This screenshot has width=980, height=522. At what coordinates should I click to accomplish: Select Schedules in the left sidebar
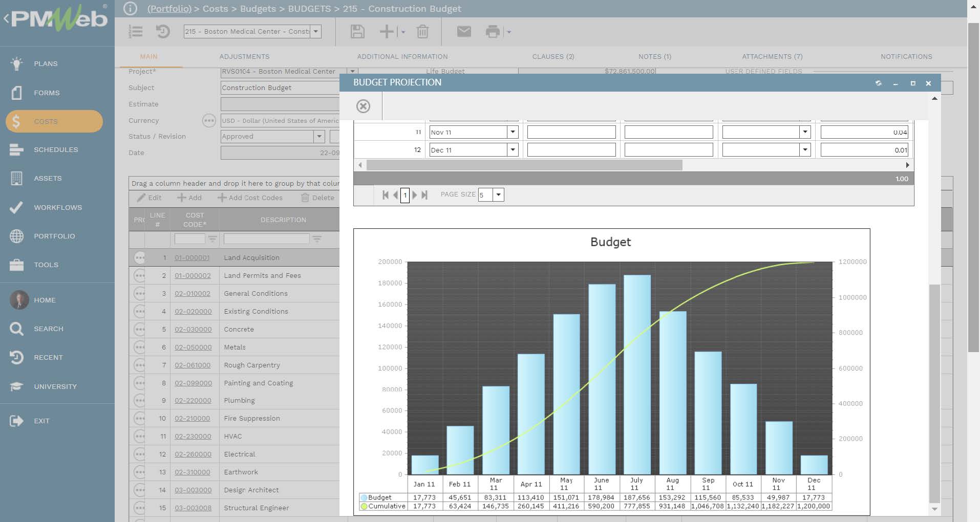[x=56, y=150]
